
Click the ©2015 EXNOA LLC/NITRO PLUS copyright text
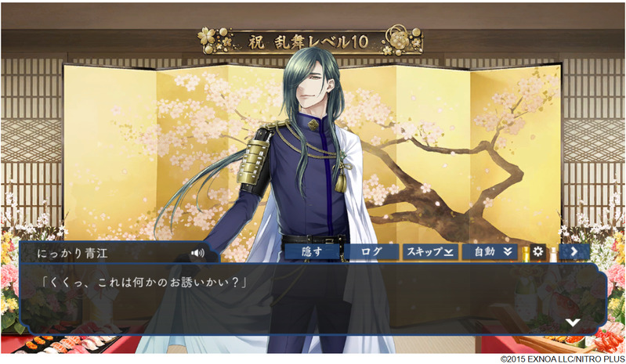(562, 359)
